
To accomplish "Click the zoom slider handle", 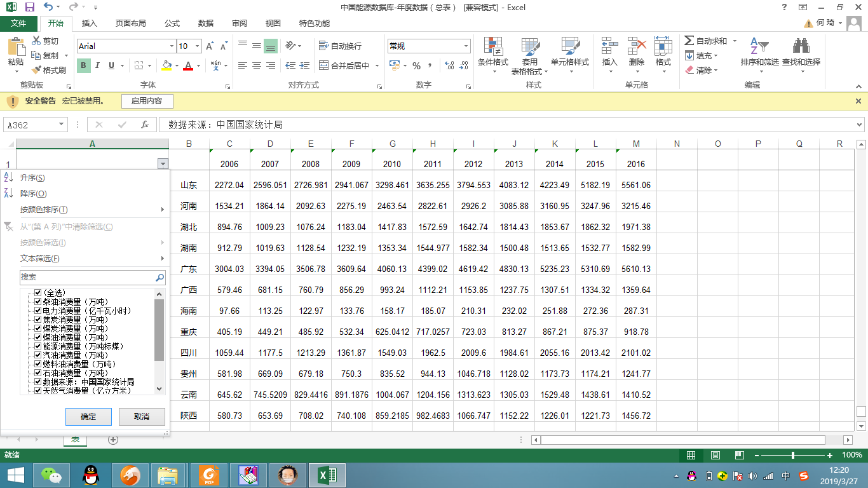I will (x=793, y=456).
